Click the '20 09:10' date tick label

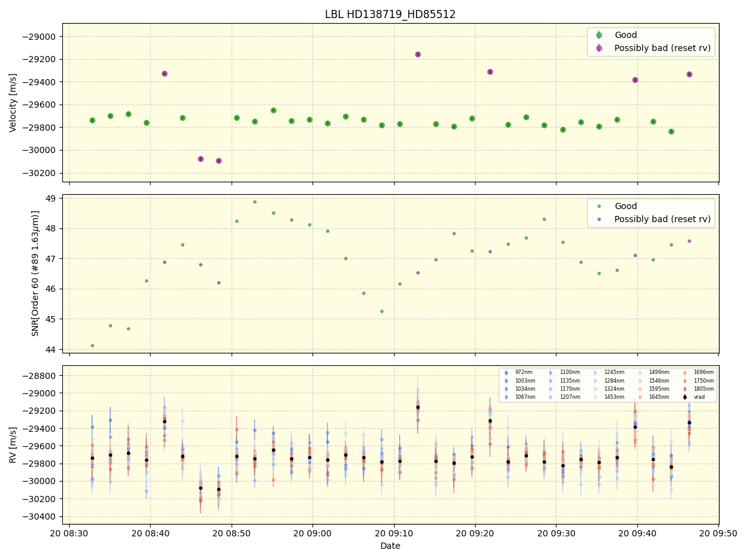pyautogui.click(x=394, y=532)
